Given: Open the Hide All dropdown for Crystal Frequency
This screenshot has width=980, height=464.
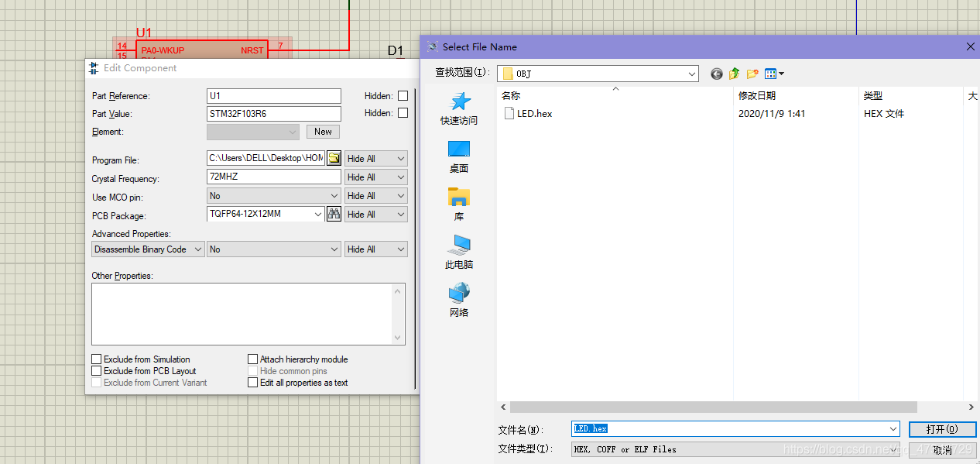Looking at the screenshot, I should [x=375, y=177].
